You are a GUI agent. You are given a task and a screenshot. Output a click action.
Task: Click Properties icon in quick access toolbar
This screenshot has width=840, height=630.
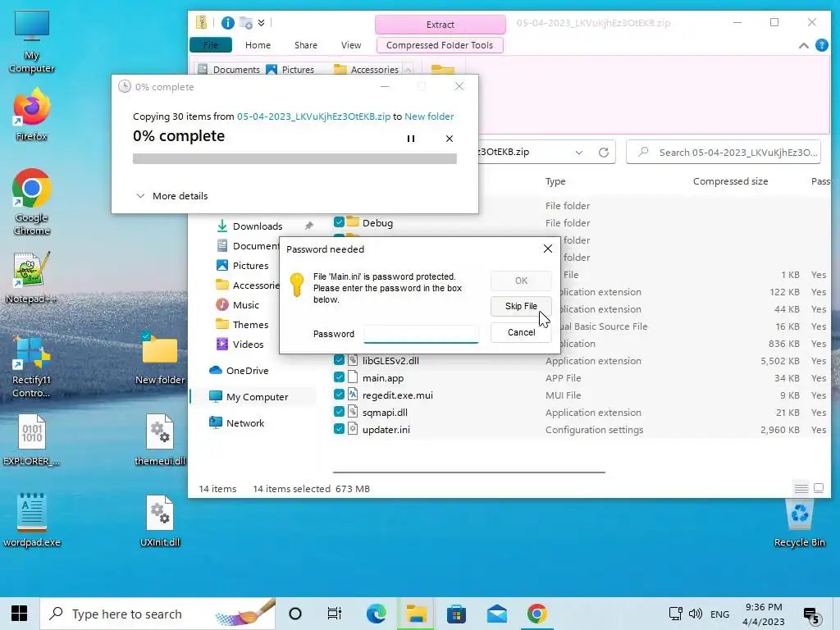pos(228,22)
